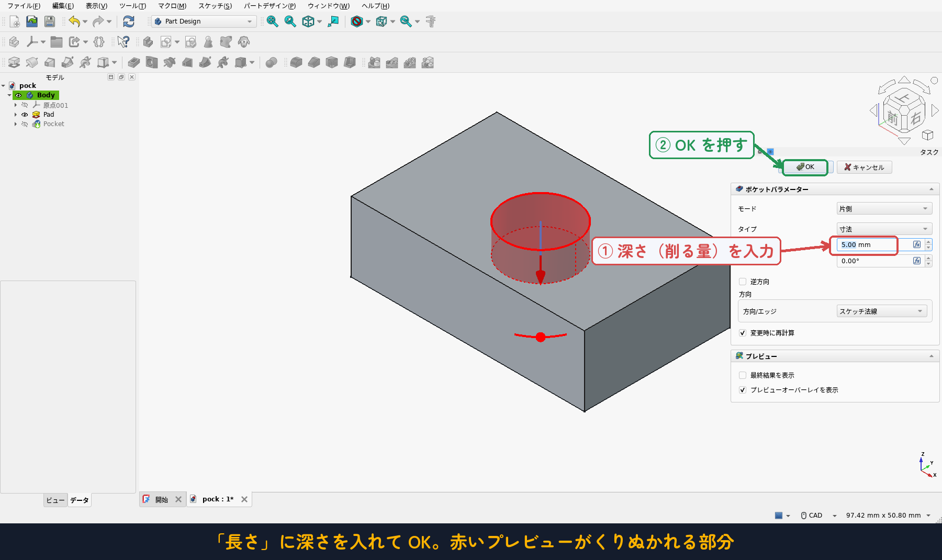942x560 pixels.
Task: Click the Create Body icon
Action: click(x=148, y=42)
